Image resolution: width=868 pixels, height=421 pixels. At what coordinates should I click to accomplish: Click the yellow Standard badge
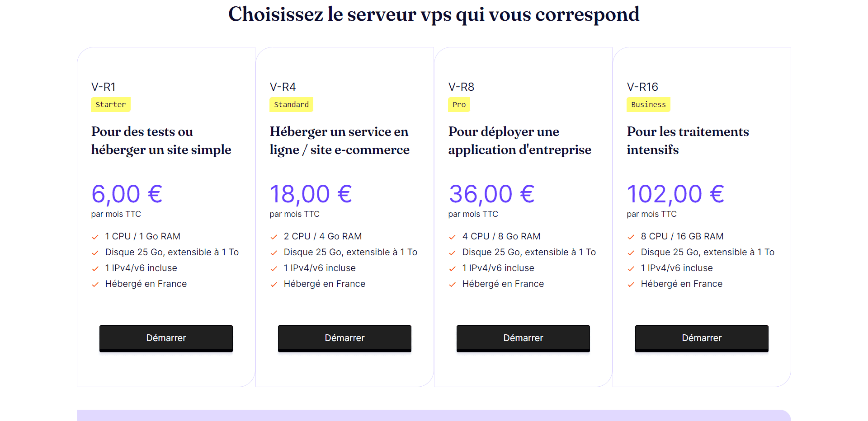coord(291,104)
